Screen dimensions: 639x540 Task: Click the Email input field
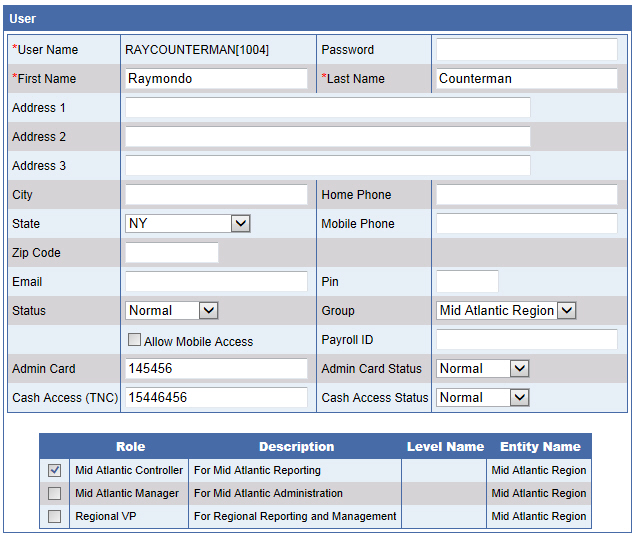pos(216,282)
